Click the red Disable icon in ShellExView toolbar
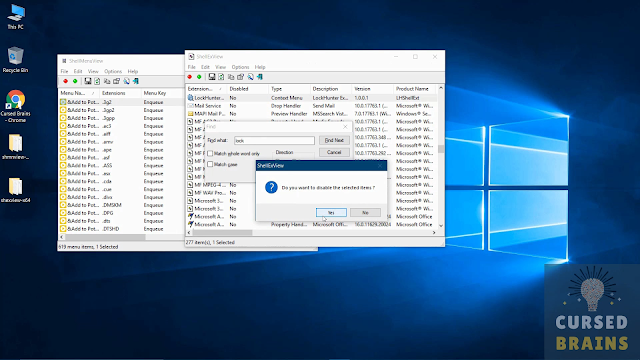The height and width of the screenshot is (360, 640). (x=190, y=77)
